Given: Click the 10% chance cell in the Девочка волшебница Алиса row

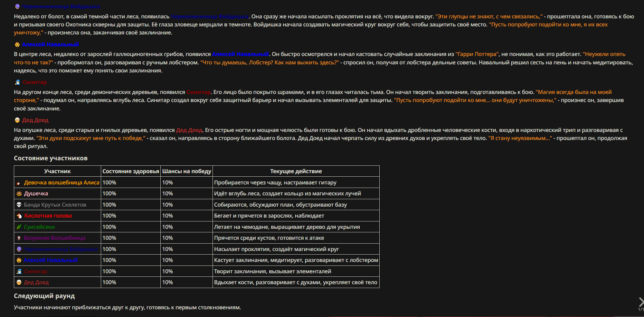Looking at the screenshot, I should pos(187,182).
